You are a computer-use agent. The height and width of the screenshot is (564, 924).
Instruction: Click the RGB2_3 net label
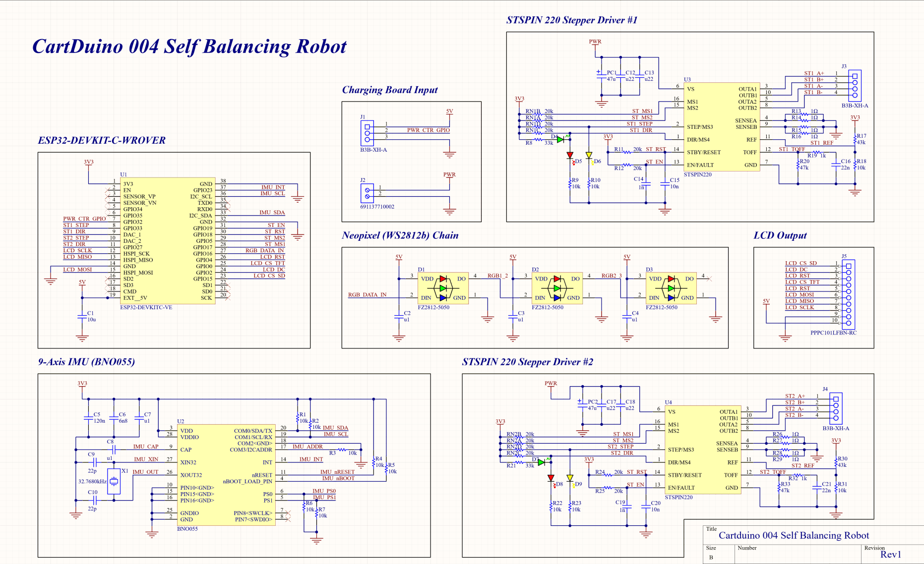coord(612,276)
